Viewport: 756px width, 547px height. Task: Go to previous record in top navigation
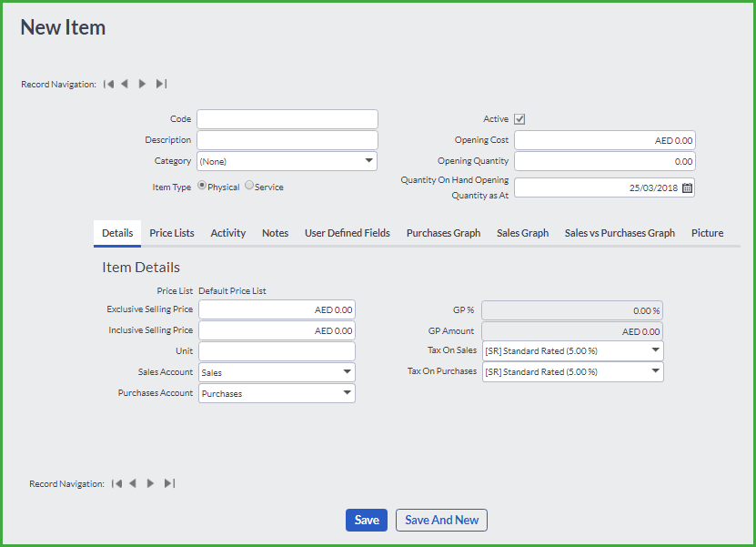tap(125, 84)
